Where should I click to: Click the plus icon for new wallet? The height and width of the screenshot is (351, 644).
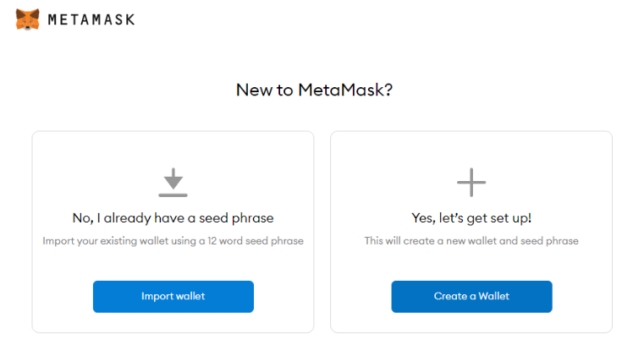(471, 182)
